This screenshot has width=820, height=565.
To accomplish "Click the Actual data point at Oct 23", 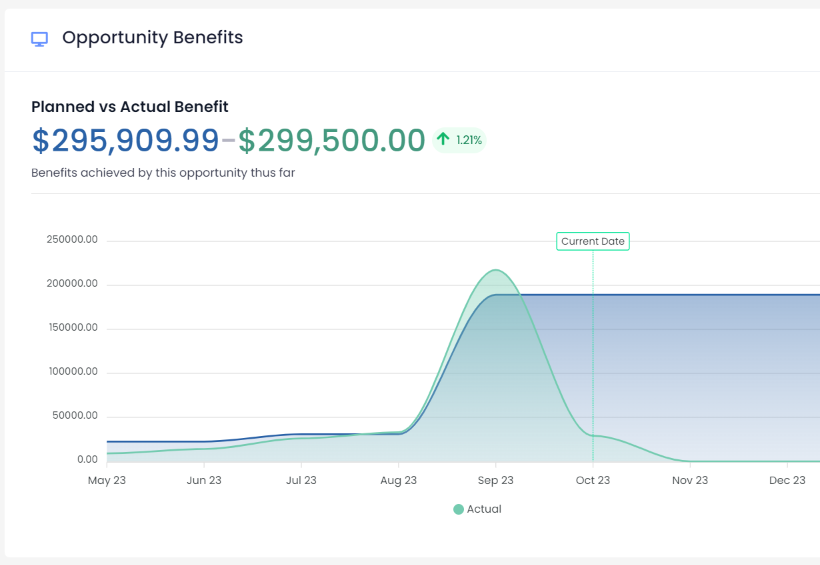I will coord(593,435).
